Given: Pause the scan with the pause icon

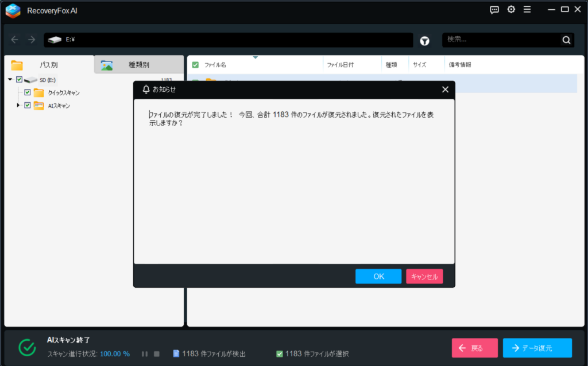Looking at the screenshot, I should coord(145,354).
